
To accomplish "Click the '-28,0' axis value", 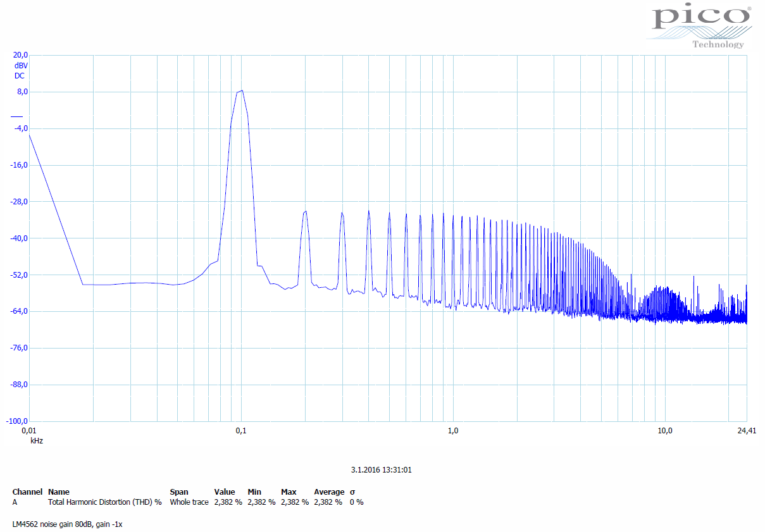I will [19, 202].
